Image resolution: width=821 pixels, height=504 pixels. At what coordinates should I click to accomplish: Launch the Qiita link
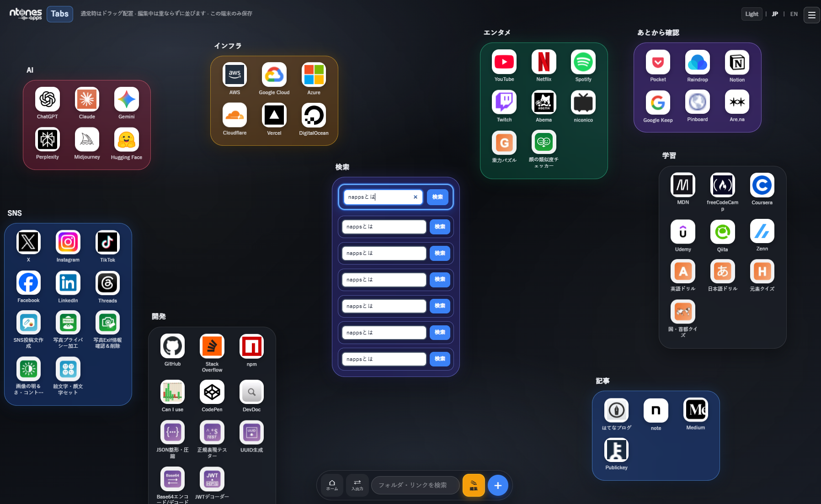722,232
